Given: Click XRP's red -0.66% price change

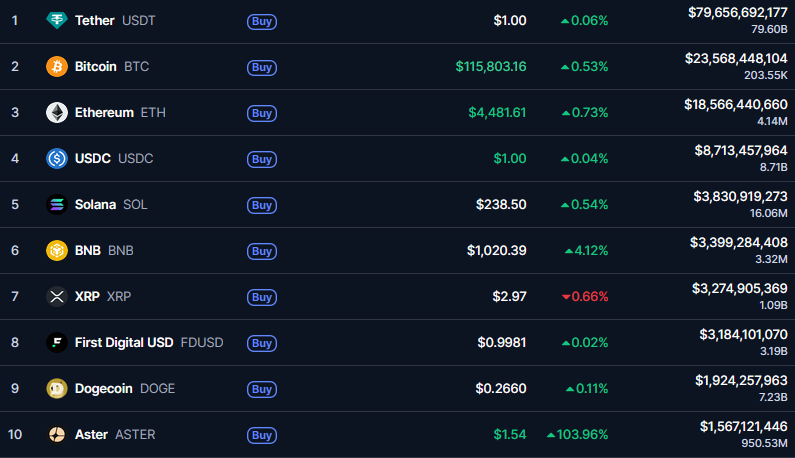Looking at the screenshot, I should (x=584, y=296).
